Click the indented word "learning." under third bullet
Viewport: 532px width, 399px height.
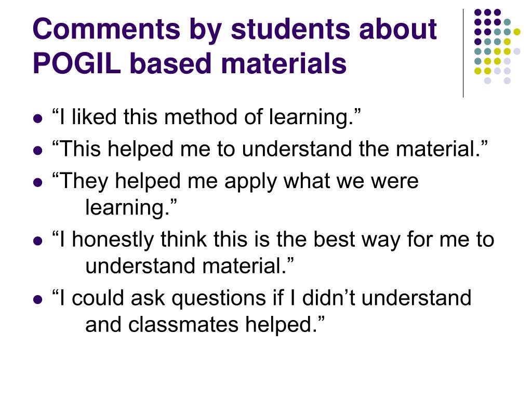click(131, 207)
